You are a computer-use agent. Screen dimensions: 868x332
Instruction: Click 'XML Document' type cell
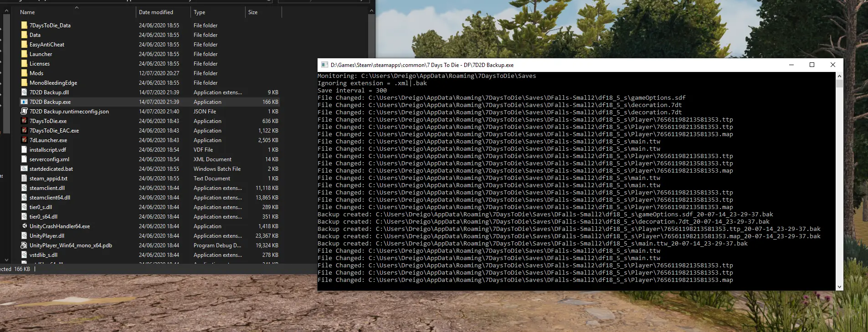click(212, 159)
